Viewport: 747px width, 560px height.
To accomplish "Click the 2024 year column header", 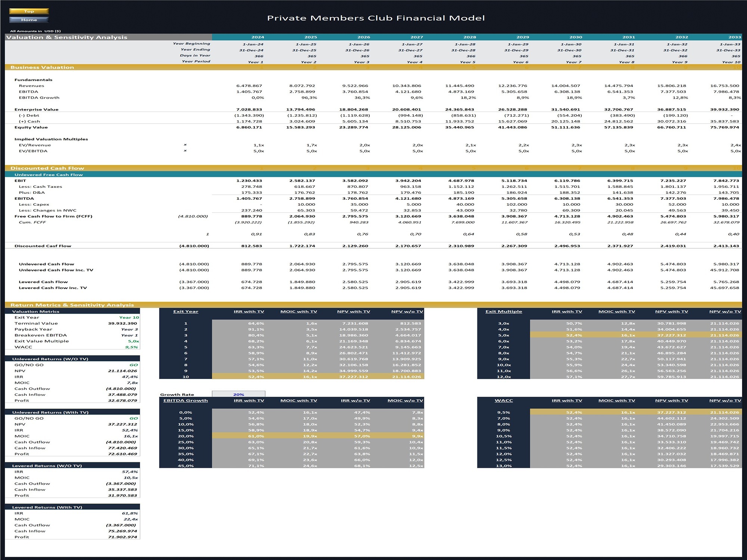I will 258,37.
